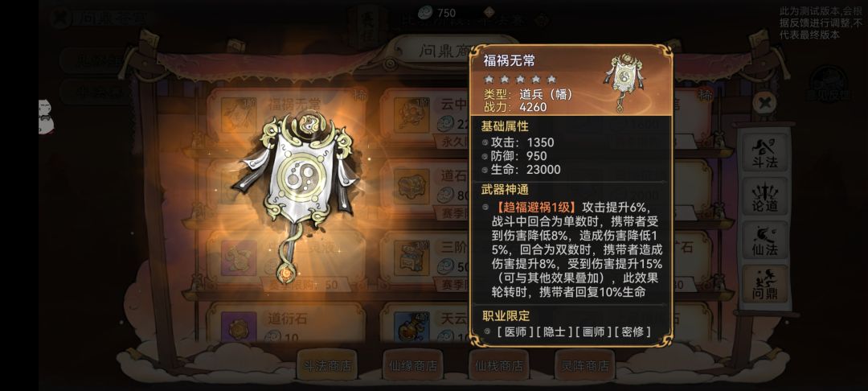Open 仙栈商店 shop tab

[x=499, y=365]
